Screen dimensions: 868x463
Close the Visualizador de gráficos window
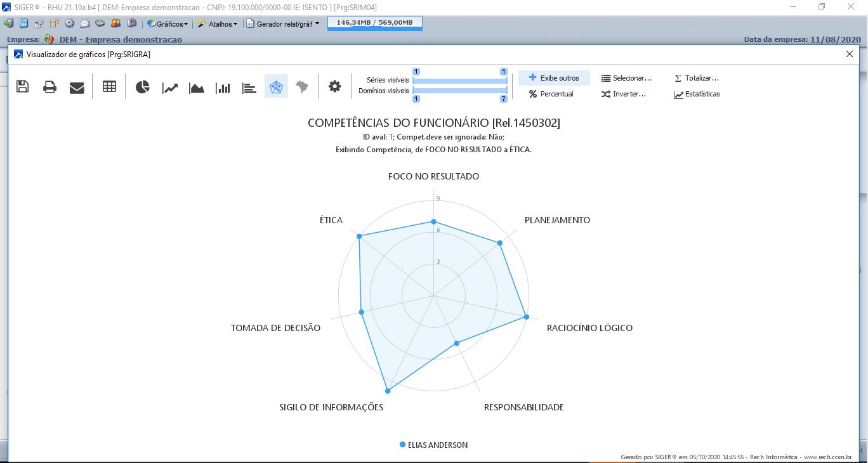pyautogui.click(x=850, y=55)
